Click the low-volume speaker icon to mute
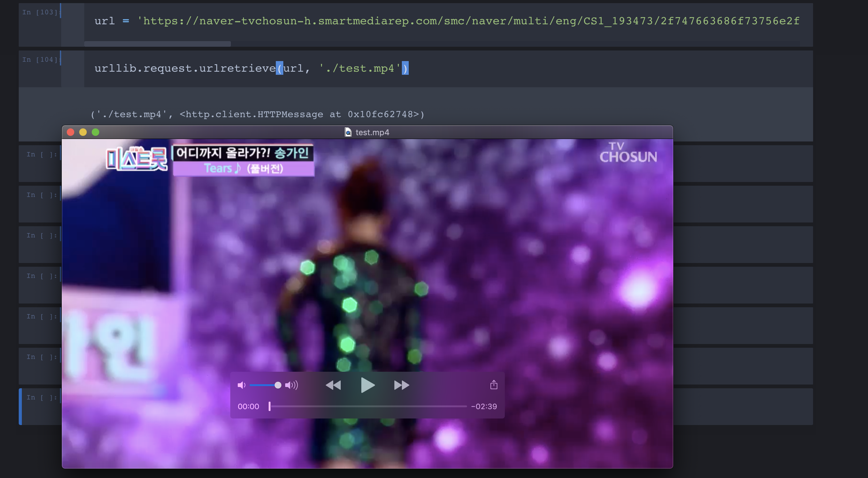 (241, 385)
